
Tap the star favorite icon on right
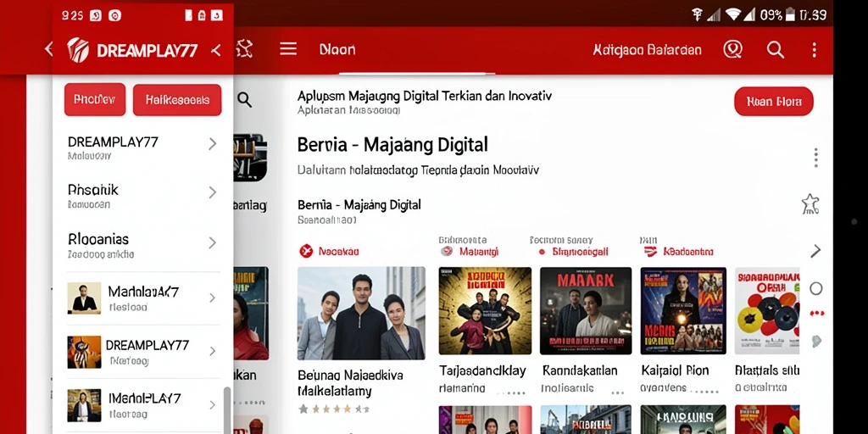[x=810, y=204]
